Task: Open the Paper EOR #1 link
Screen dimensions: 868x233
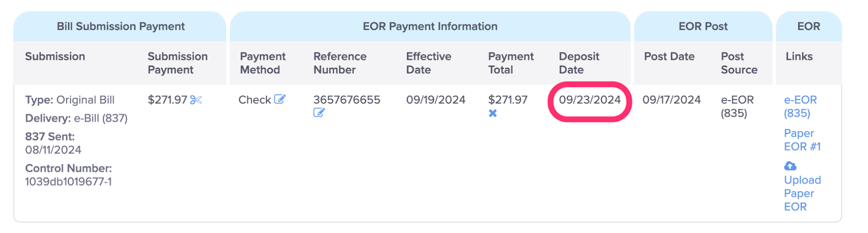Action: pos(802,140)
